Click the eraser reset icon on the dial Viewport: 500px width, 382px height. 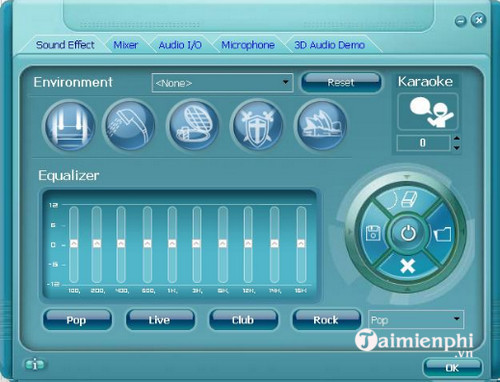(x=407, y=200)
